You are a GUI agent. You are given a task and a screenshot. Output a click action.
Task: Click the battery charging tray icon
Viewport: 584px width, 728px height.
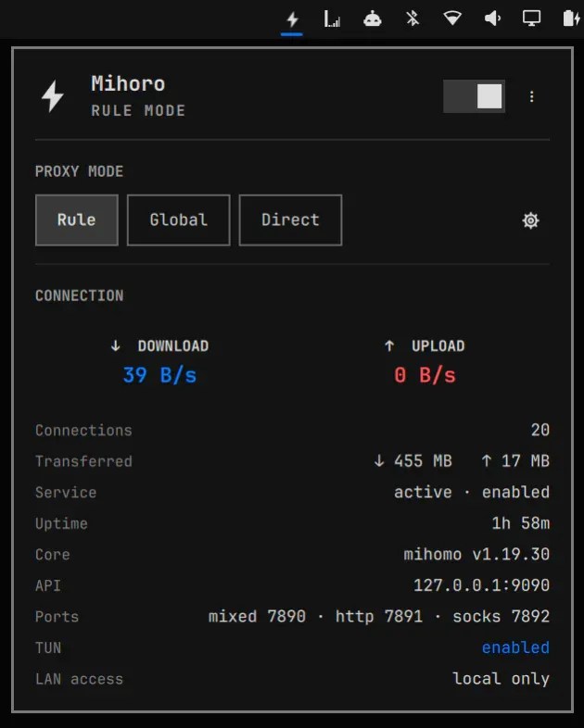pyautogui.click(x=571, y=19)
